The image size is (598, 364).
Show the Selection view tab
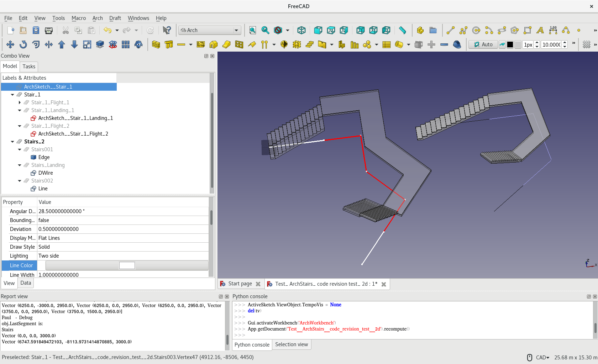pyautogui.click(x=291, y=344)
